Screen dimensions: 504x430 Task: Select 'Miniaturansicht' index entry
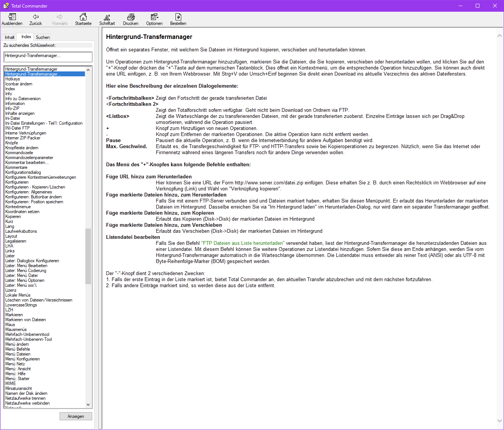(18, 388)
